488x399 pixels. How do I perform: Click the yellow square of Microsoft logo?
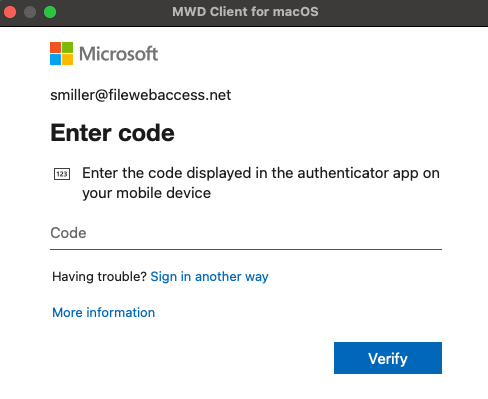[x=67, y=59]
